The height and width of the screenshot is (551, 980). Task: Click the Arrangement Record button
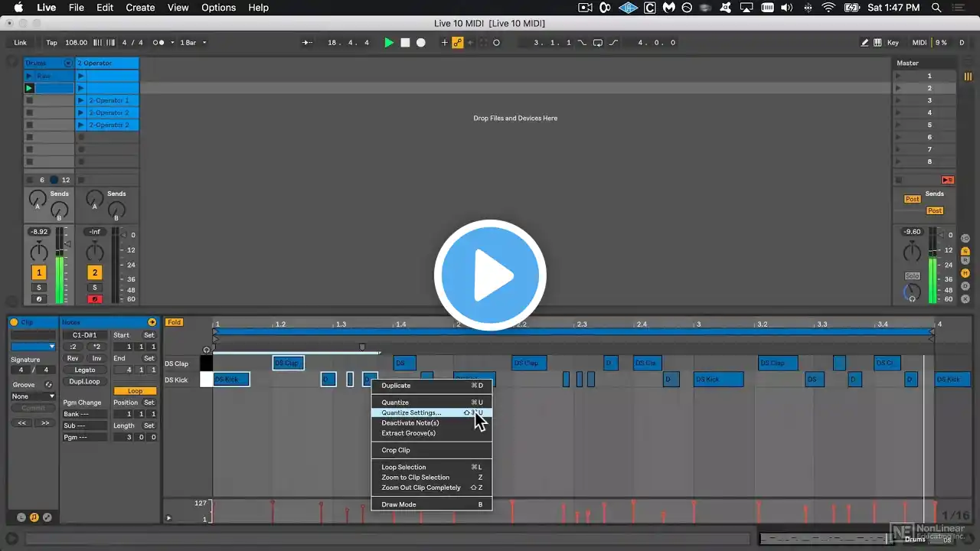(x=420, y=43)
